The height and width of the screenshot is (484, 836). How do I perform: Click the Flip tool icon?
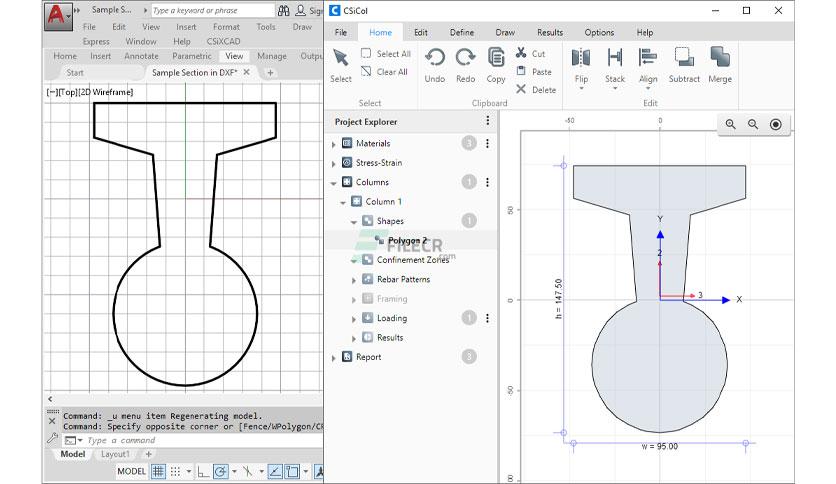[x=581, y=58]
